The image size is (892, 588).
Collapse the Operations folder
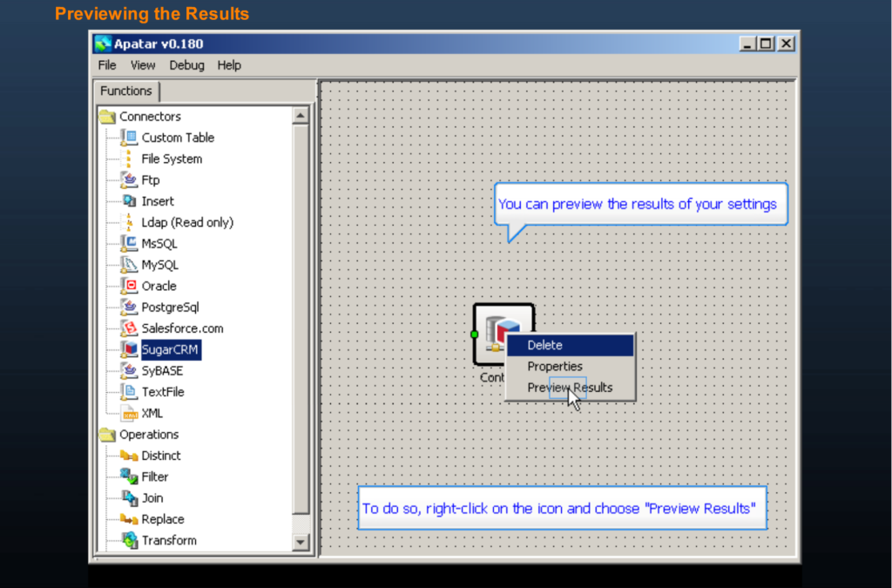[x=107, y=435]
